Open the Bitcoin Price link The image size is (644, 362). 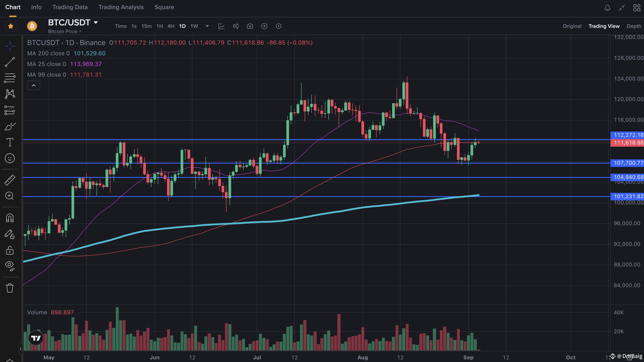pos(65,31)
